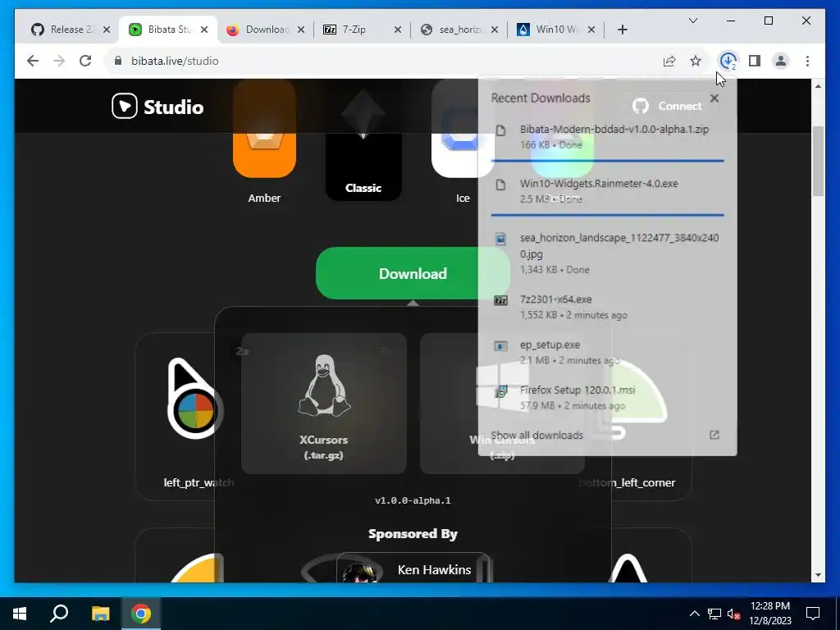Click the GitHub Connect button
Viewport: 840px width, 630px height.
click(667, 106)
